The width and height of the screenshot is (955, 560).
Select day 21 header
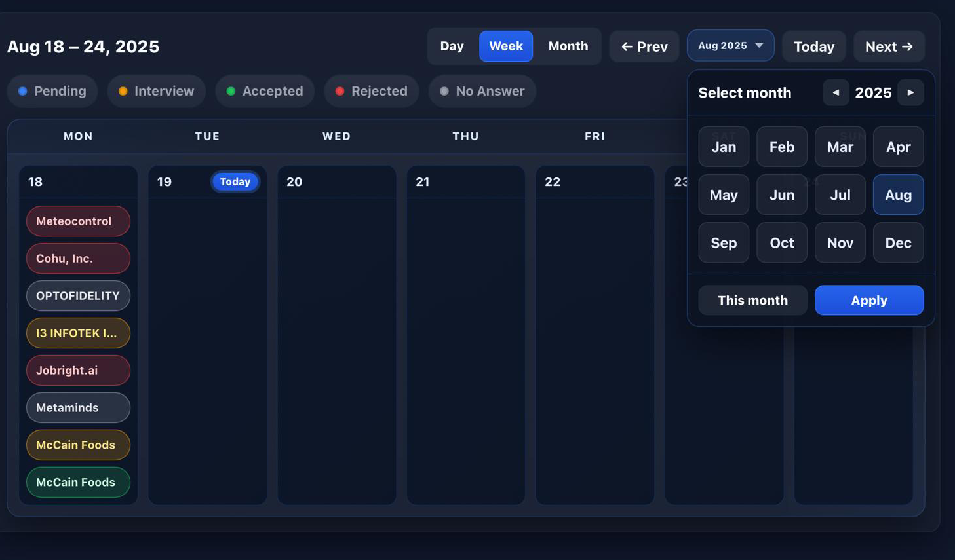point(465,182)
